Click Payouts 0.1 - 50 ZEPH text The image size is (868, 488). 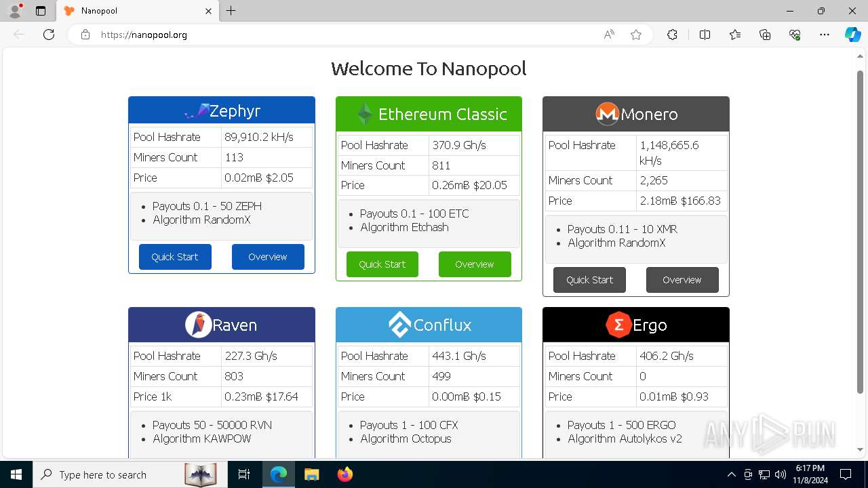(x=207, y=206)
